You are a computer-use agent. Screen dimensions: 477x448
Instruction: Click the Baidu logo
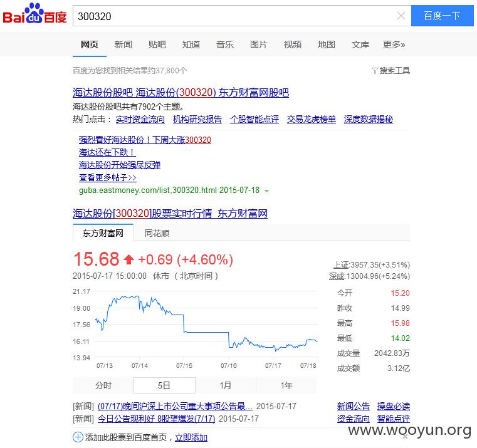coord(34,14)
